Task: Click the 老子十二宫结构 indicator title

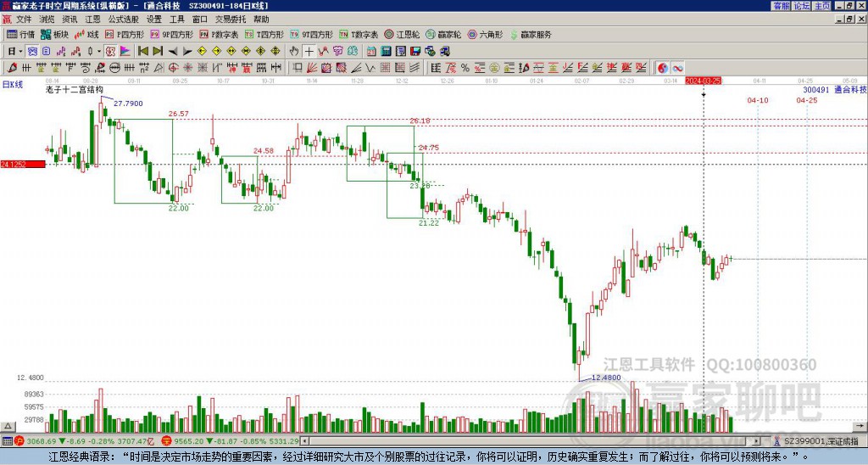Action: 75,89
